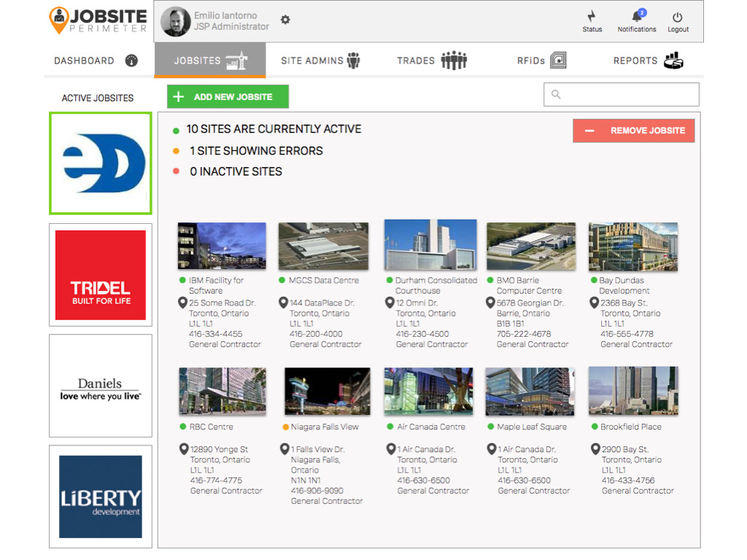Click the Jobsites crane icon

click(x=237, y=61)
